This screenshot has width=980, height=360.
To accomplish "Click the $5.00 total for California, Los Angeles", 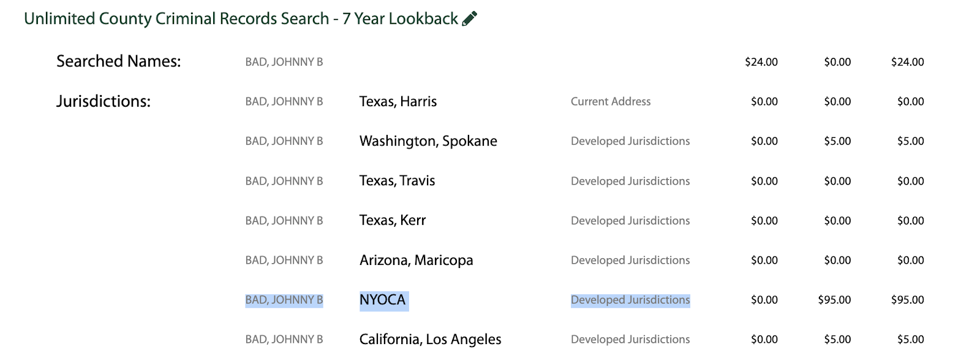I will (911, 340).
